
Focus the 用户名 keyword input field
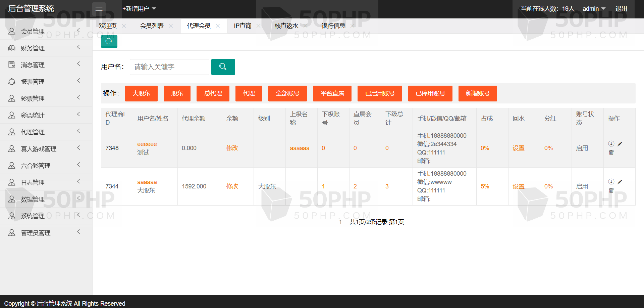tap(169, 67)
